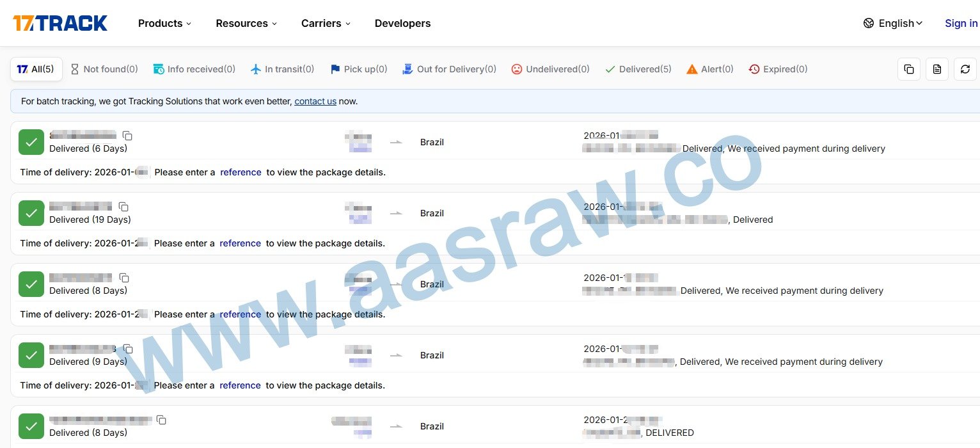980x448 pixels.
Task: Click green check icon of first package
Action: (31, 142)
